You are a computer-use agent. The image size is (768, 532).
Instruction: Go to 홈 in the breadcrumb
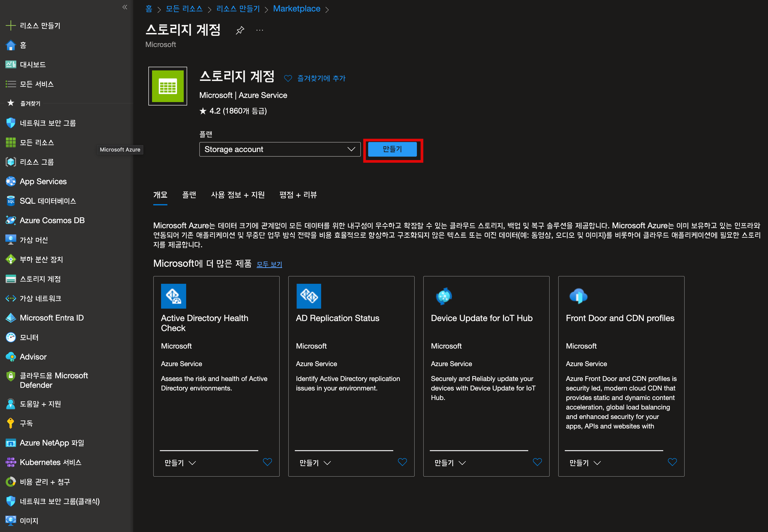(x=149, y=9)
